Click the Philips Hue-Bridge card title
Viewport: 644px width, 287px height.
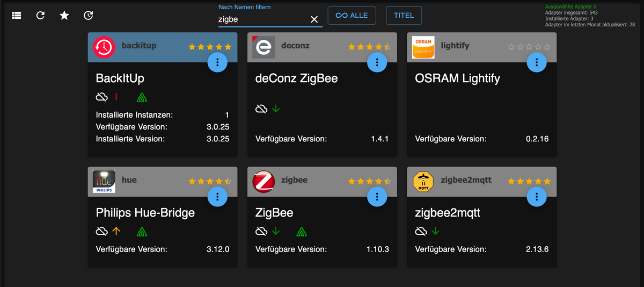(x=145, y=213)
